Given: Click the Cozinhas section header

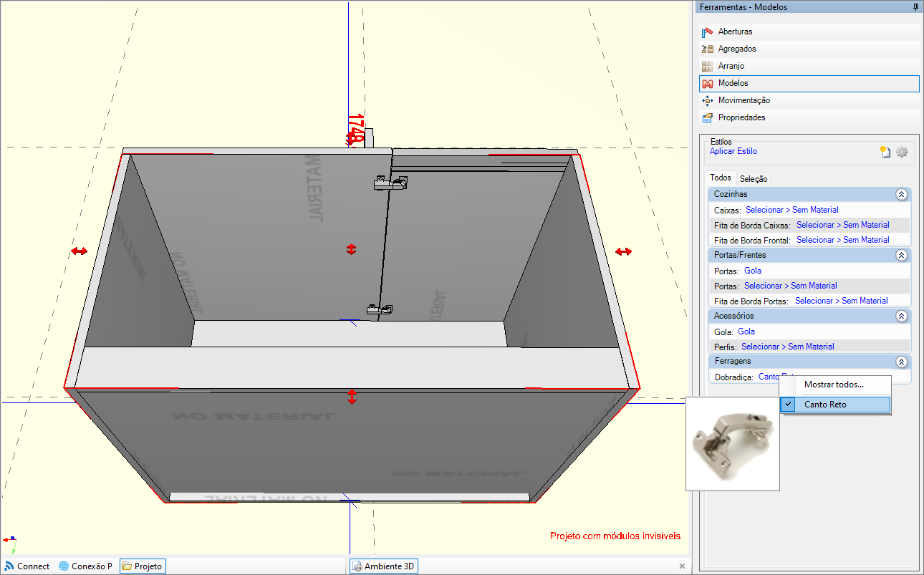Looking at the screenshot, I should point(809,194).
